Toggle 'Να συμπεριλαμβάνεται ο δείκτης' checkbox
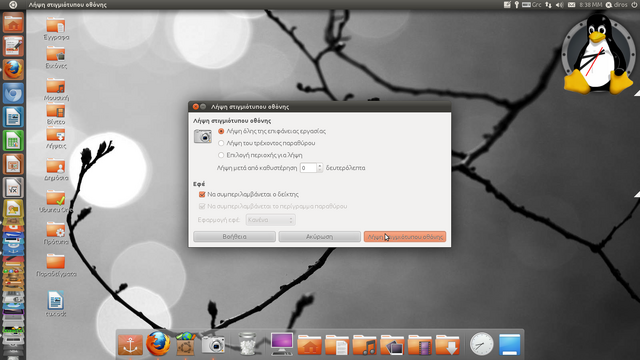The image size is (640, 360). [202, 194]
